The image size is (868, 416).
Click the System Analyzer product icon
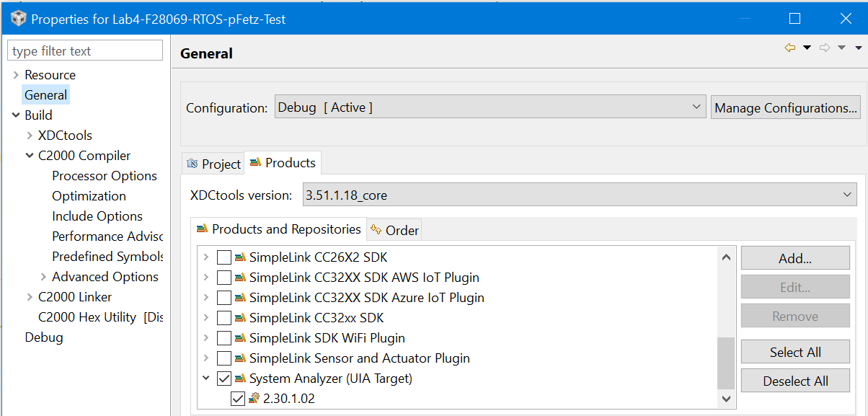(x=240, y=379)
